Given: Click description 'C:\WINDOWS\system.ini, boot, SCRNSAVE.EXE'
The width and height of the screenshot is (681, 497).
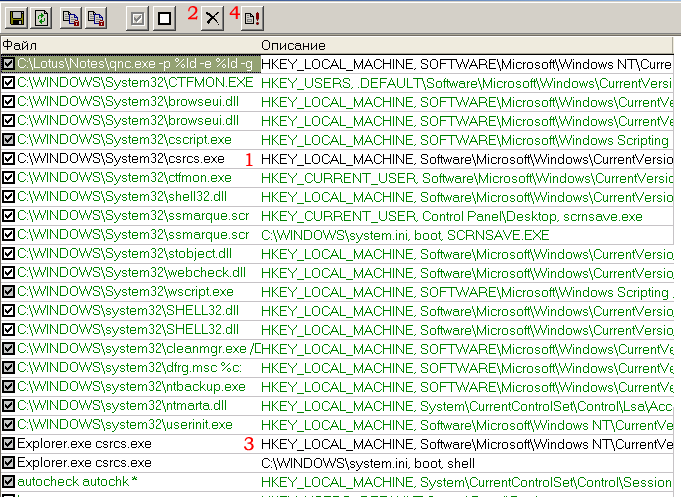Looking at the screenshot, I should 405,235.
